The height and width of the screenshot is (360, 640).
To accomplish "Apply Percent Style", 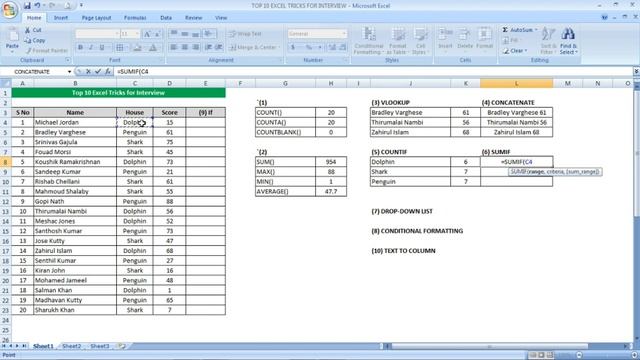I will coord(309,48).
